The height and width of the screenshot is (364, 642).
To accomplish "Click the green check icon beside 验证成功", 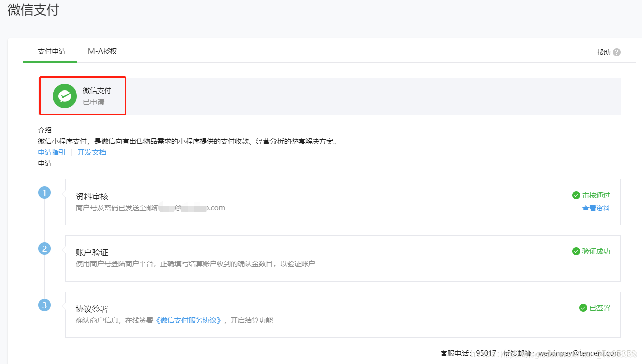I will tap(576, 251).
